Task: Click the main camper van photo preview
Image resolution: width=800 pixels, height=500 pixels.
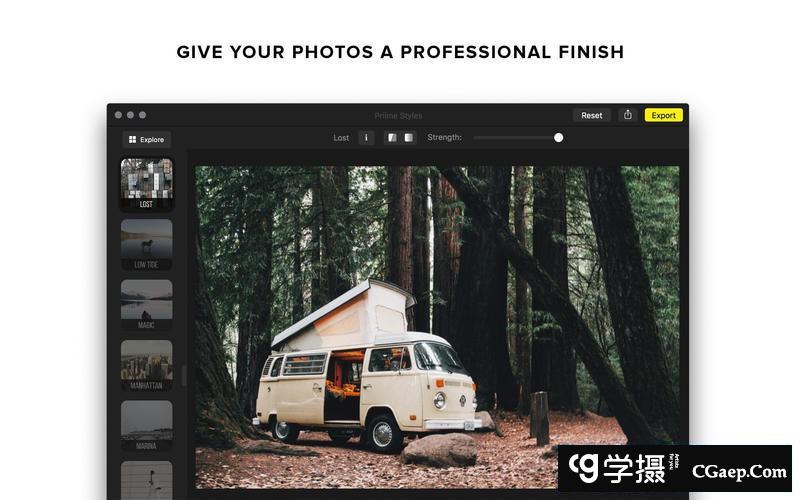Action: [x=437, y=327]
